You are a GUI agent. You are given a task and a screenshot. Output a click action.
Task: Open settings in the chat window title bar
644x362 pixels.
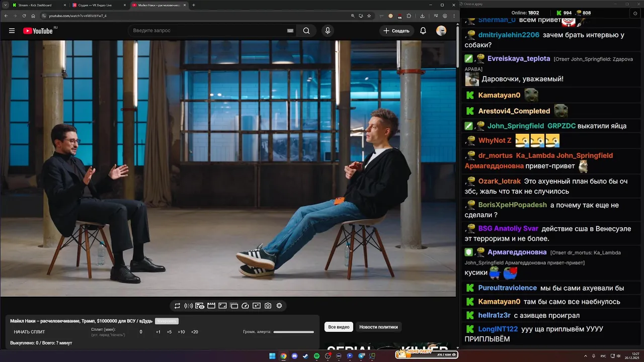click(635, 14)
